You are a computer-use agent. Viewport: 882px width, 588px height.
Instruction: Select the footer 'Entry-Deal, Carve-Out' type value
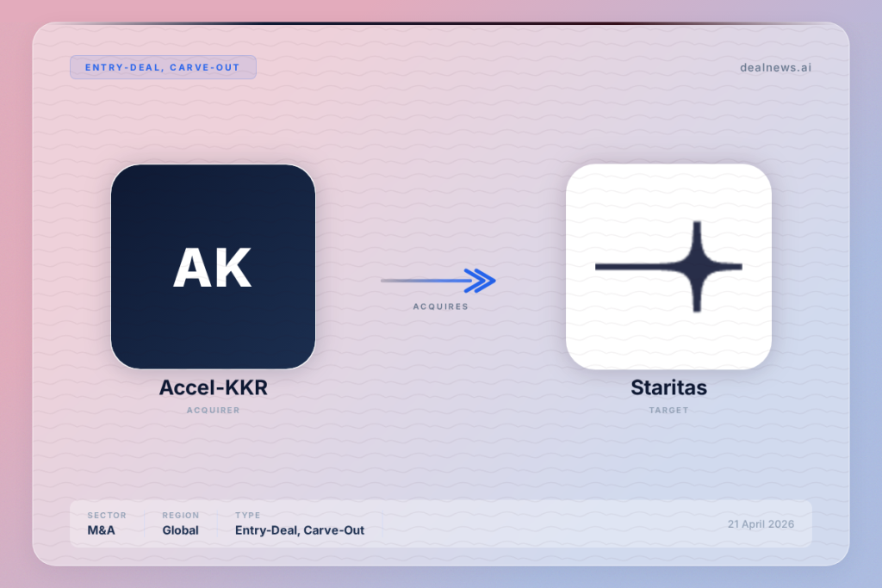click(299, 530)
